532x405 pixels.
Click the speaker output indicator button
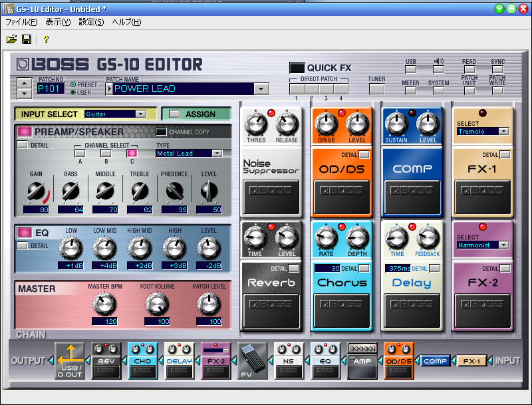point(438,70)
